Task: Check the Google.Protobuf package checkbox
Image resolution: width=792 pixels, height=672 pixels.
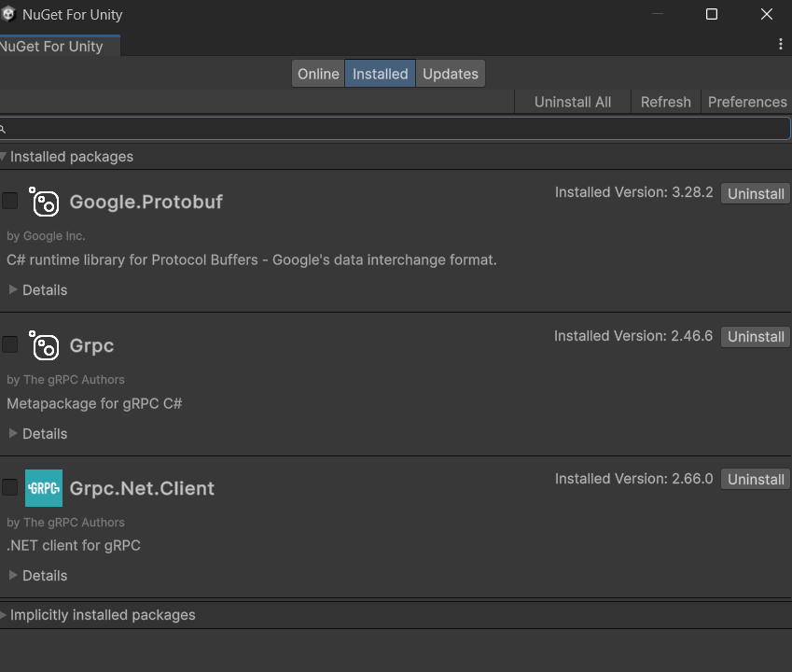Action: (x=9, y=201)
